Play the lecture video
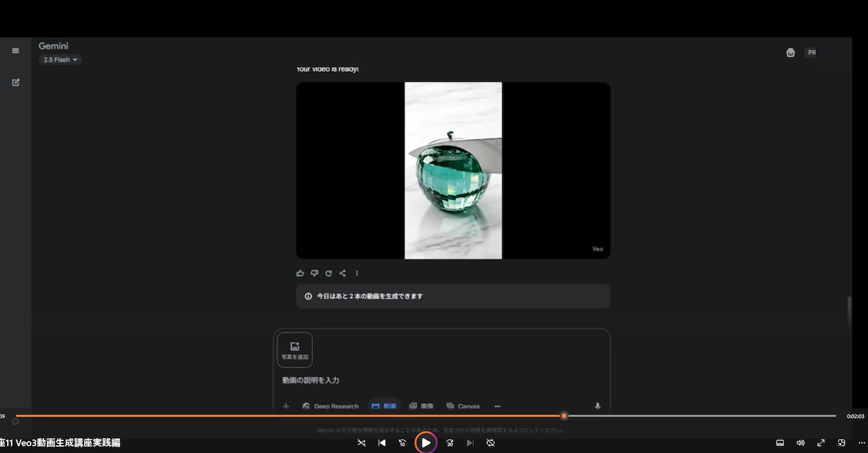868x453 pixels. (x=425, y=443)
